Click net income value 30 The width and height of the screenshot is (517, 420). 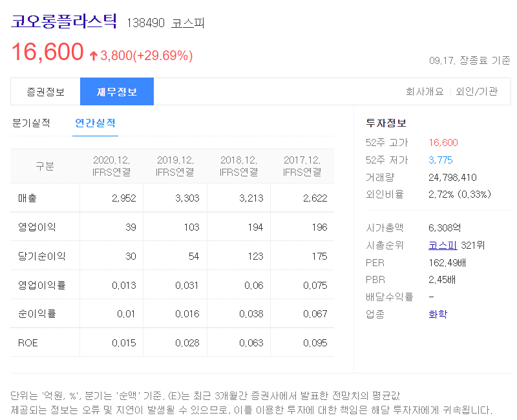[x=131, y=256]
